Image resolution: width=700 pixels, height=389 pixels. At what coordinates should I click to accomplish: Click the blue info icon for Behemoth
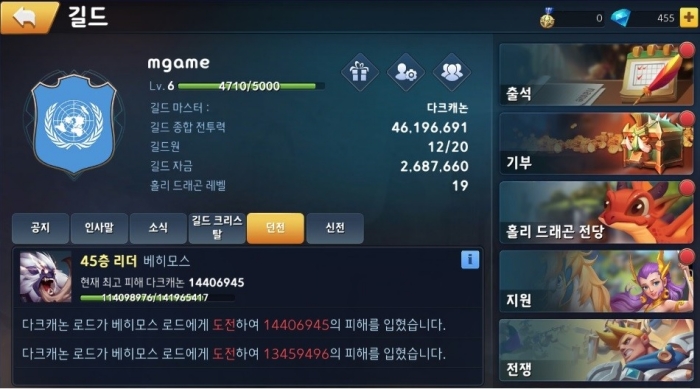(470, 259)
